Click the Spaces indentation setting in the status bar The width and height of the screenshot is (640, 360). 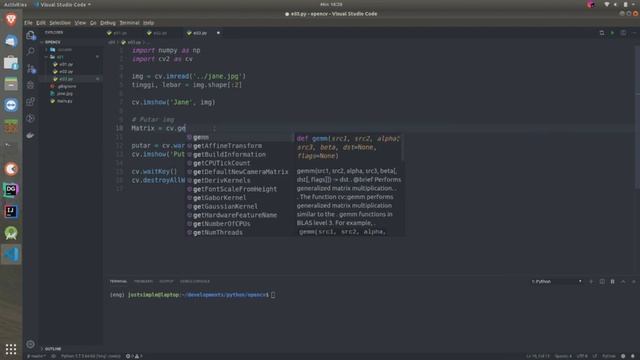[x=563, y=356]
